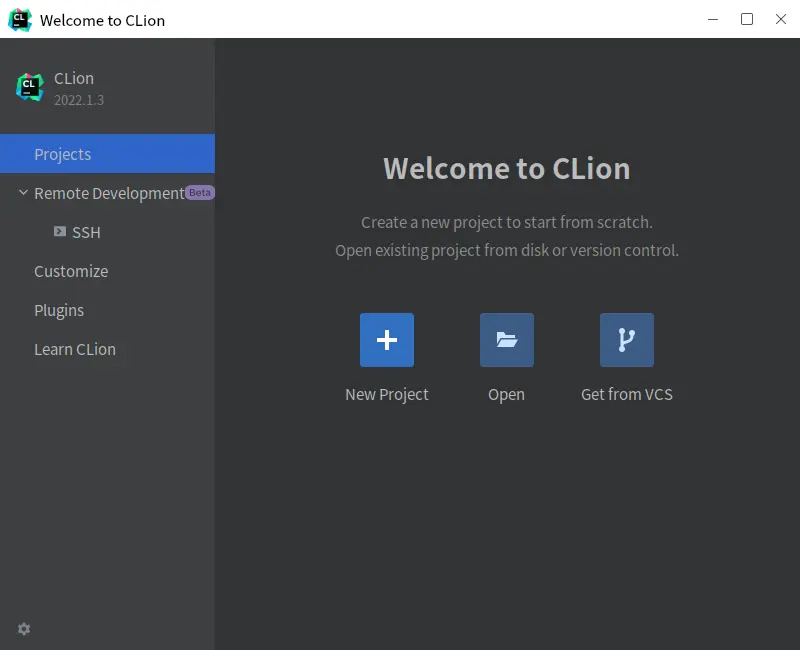This screenshot has width=800, height=650.
Task: Maximize the Welcome to CLion window
Action: (747, 19)
